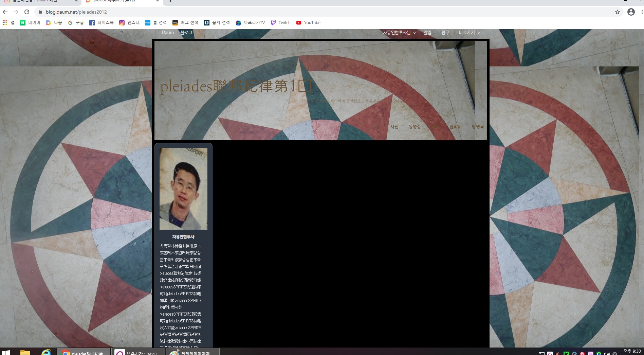The width and height of the screenshot is (644, 355).
Task: Close the first Daum browser tab
Action: click(76, 1)
